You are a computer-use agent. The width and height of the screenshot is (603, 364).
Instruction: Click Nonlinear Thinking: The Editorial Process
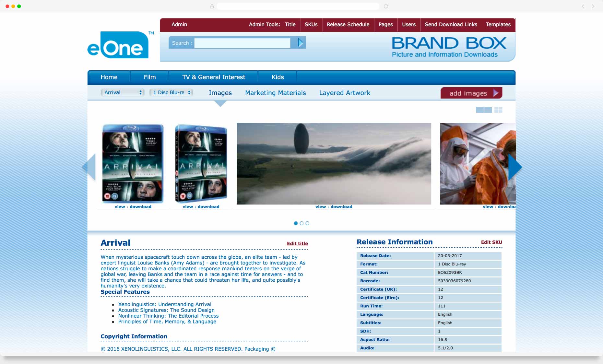pyautogui.click(x=168, y=316)
